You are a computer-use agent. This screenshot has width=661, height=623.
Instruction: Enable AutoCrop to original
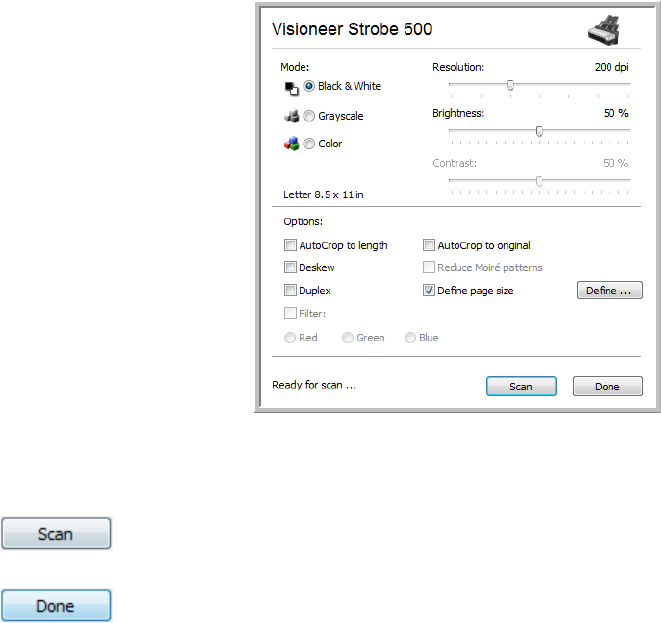[429, 245]
